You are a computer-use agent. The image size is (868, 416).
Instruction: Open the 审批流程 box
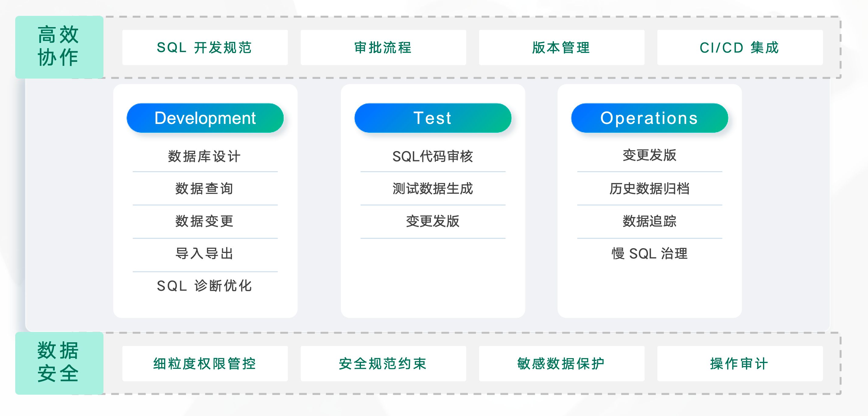pyautogui.click(x=383, y=48)
